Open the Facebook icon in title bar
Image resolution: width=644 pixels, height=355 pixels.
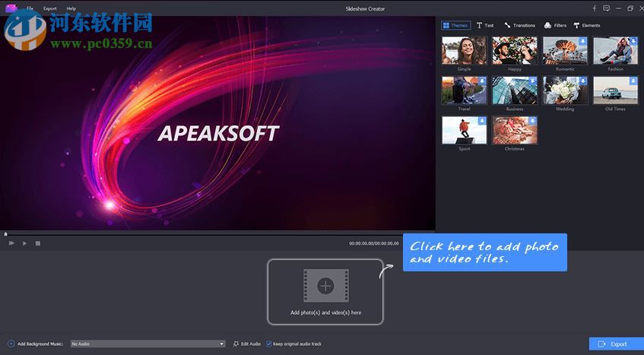click(x=594, y=8)
